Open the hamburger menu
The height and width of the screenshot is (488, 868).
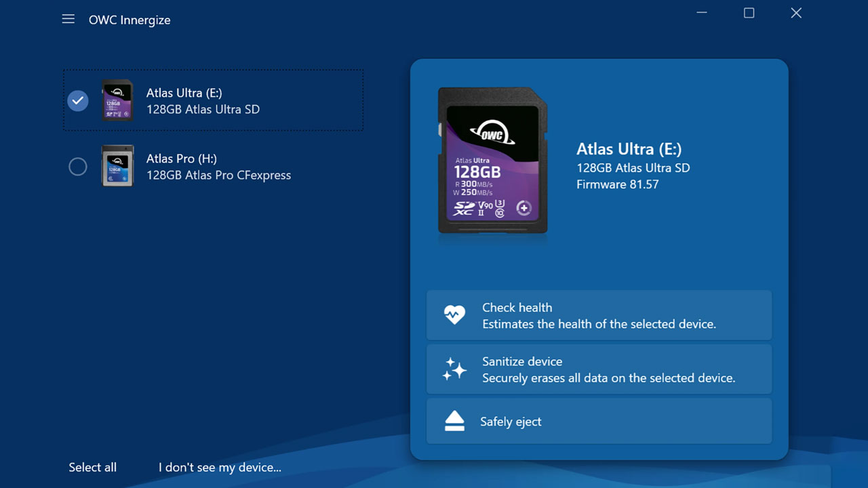coord(68,19)
